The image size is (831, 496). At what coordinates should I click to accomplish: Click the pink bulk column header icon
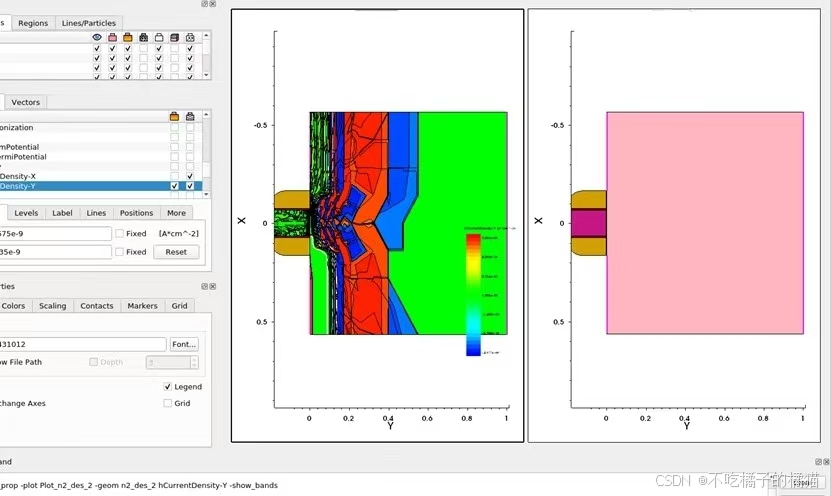[112, 37]
